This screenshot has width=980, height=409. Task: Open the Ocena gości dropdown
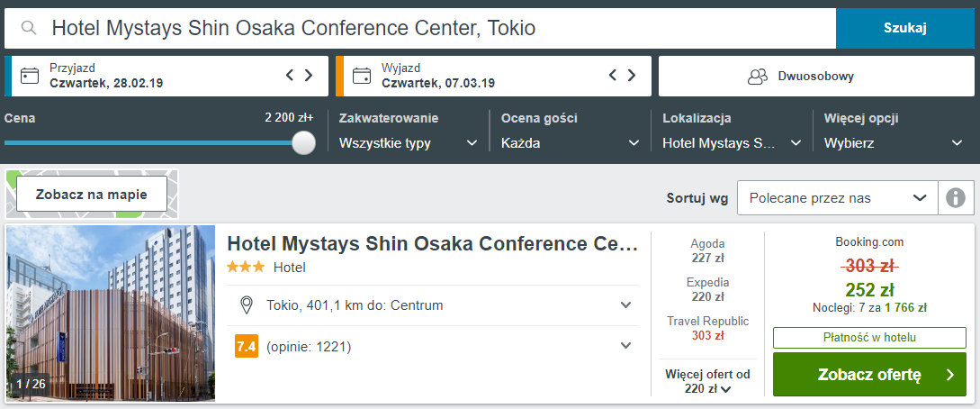(x=571, y=143)
